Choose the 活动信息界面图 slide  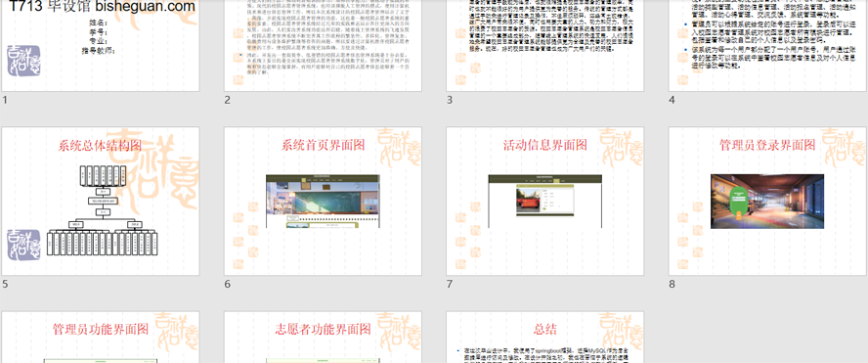click(x=544, y=202)
